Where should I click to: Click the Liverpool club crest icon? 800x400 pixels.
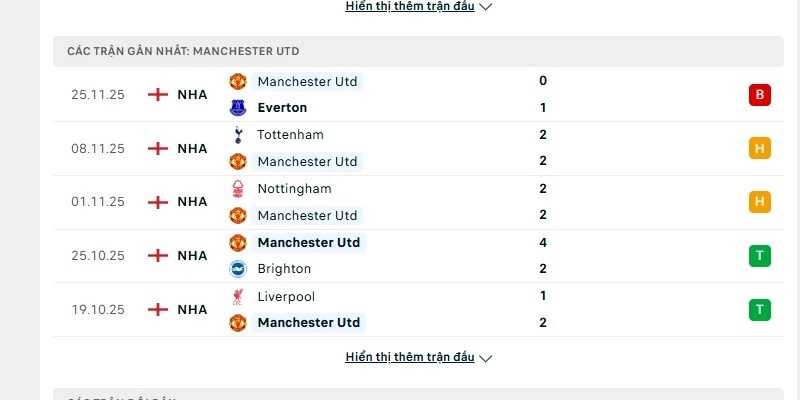(x=238, y=297)
